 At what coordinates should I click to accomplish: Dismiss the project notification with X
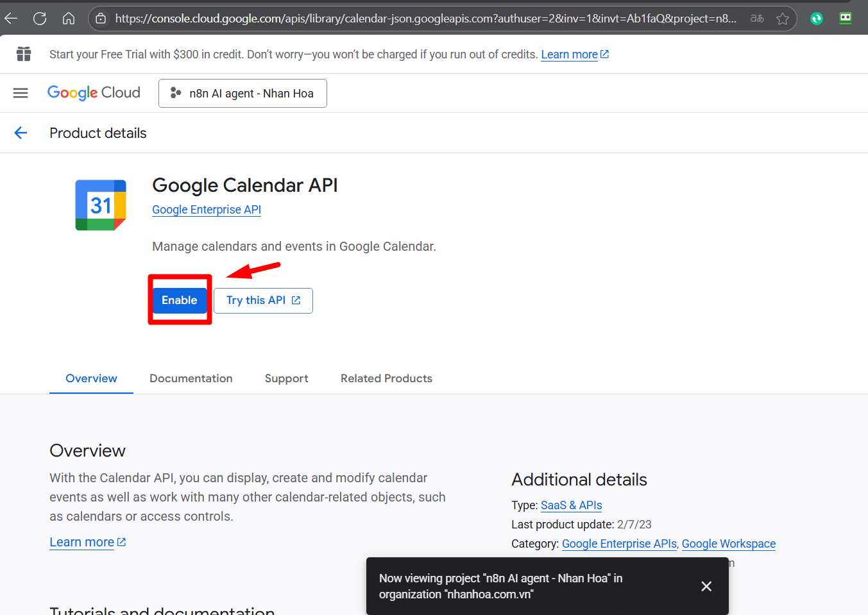click(x=706, y=586)
